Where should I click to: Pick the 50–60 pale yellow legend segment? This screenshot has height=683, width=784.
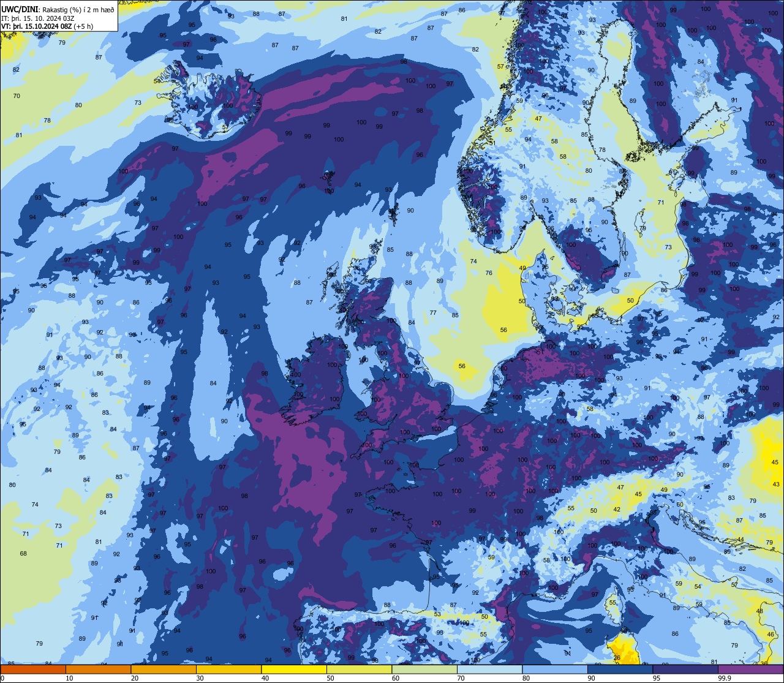359,670
